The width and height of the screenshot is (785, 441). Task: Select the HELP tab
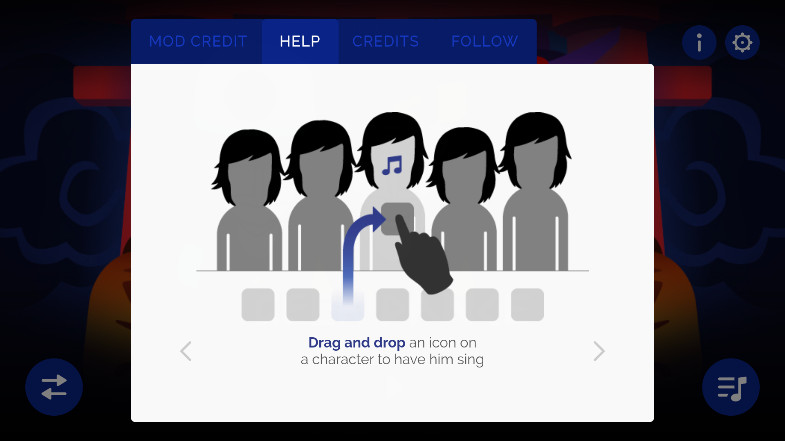(300, 42)
